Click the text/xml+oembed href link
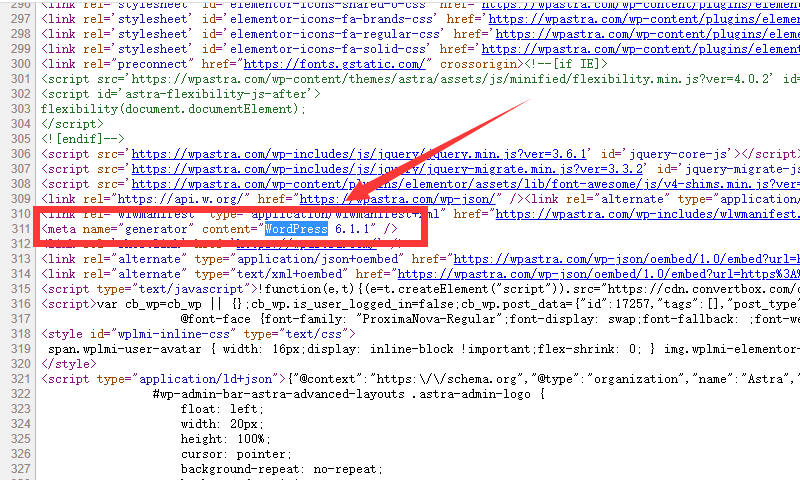This screenshot has height=480, width=800. tap(618, 273)
